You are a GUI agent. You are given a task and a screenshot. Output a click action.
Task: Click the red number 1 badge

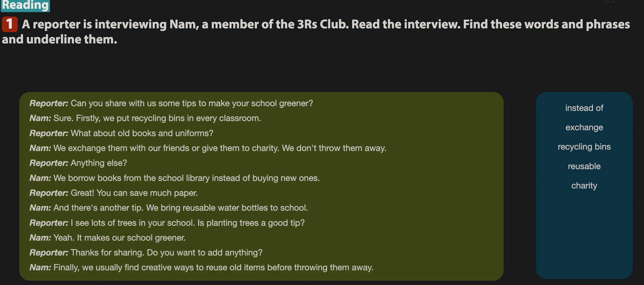pyautogui.click(x=10, y=25)
